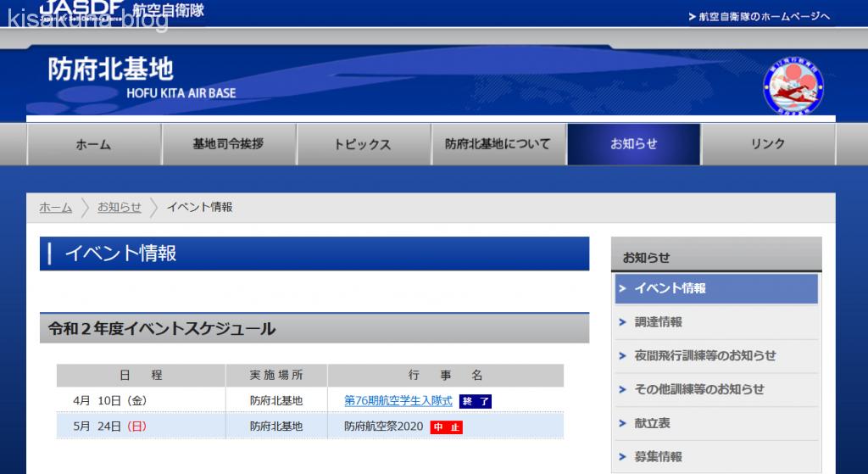The image size is (868, 474).
Task: Open the リンク navigation tab
Action: 768,144
